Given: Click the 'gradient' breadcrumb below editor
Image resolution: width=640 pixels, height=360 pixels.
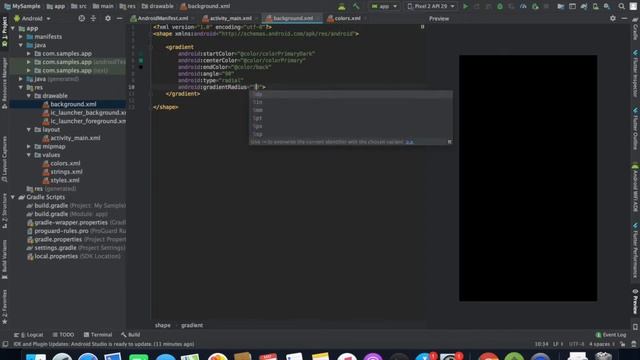Looking at the screenshot, I should click(x=192, y=325).
